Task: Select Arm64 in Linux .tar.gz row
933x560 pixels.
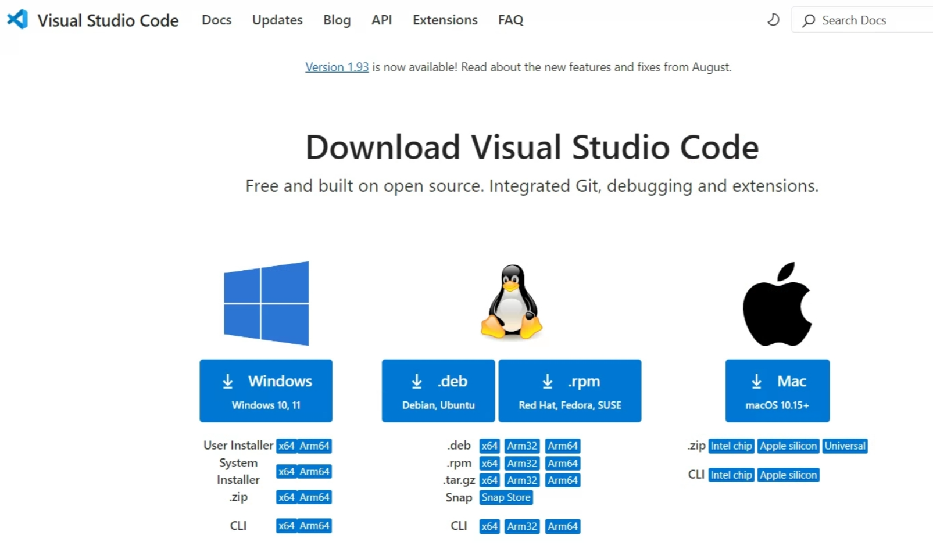Action: coord(563,480)
